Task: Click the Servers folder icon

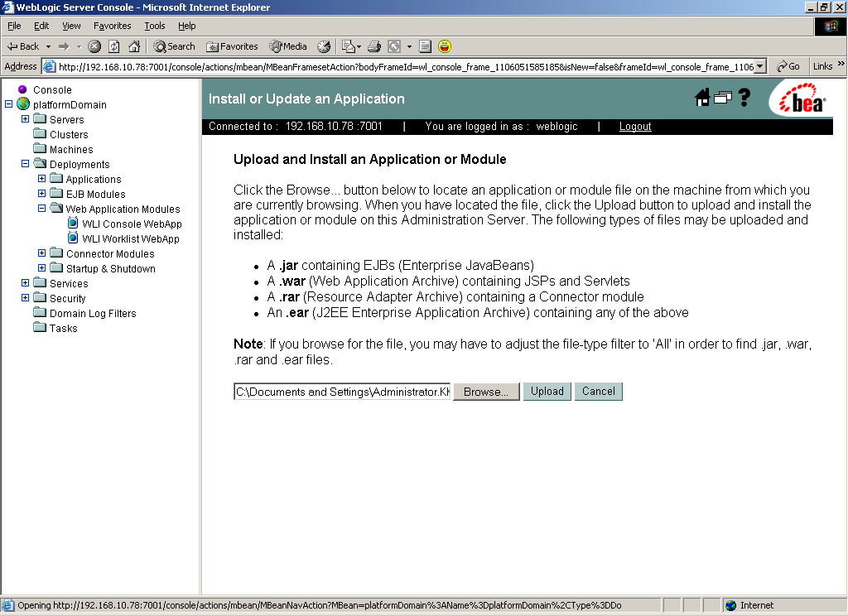Action: 40,118
